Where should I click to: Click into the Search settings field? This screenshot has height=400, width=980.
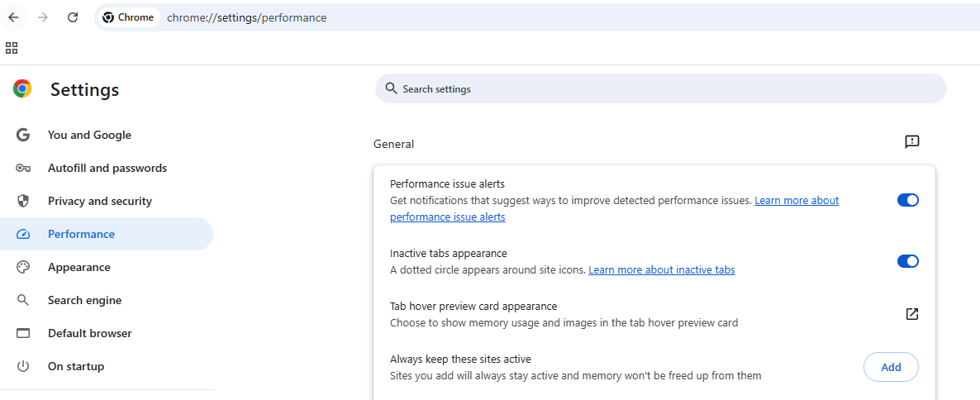pyautogui.click(x=661, y=88)
